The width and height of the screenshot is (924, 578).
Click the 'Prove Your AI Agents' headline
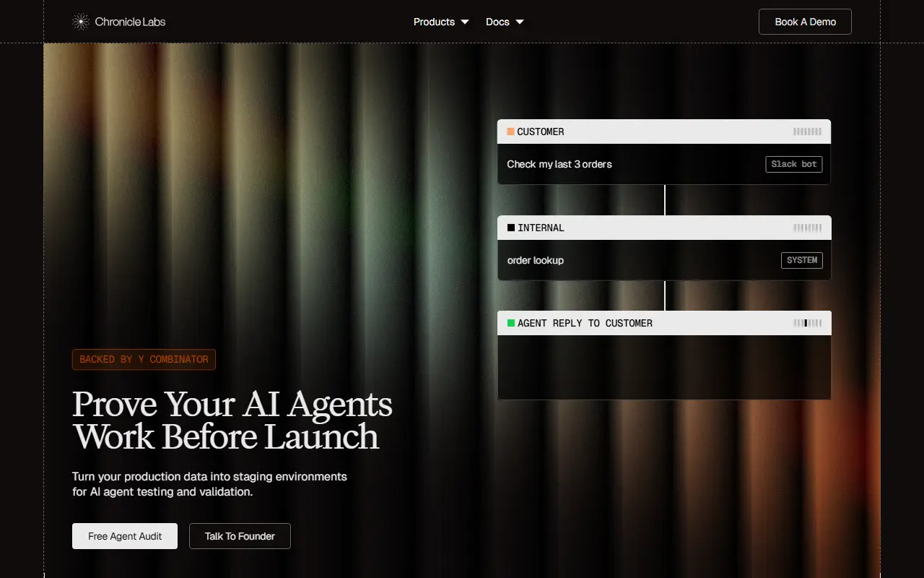coord(232,404)
